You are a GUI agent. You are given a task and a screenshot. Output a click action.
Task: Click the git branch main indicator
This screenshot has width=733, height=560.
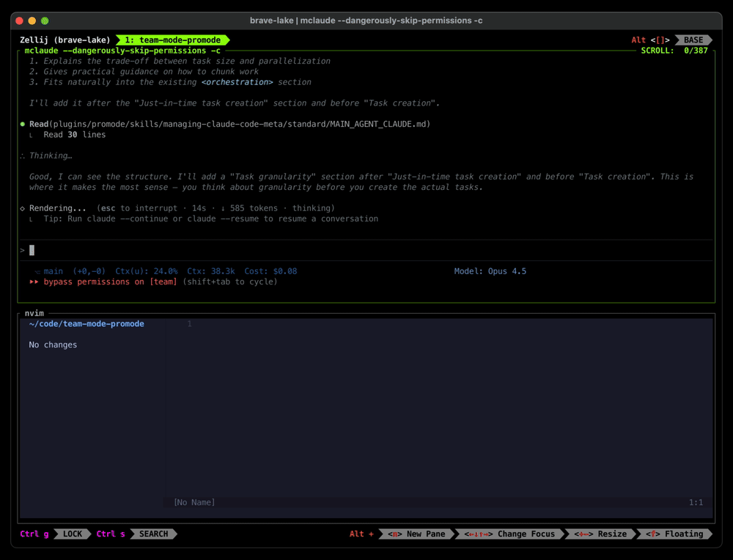50,270
